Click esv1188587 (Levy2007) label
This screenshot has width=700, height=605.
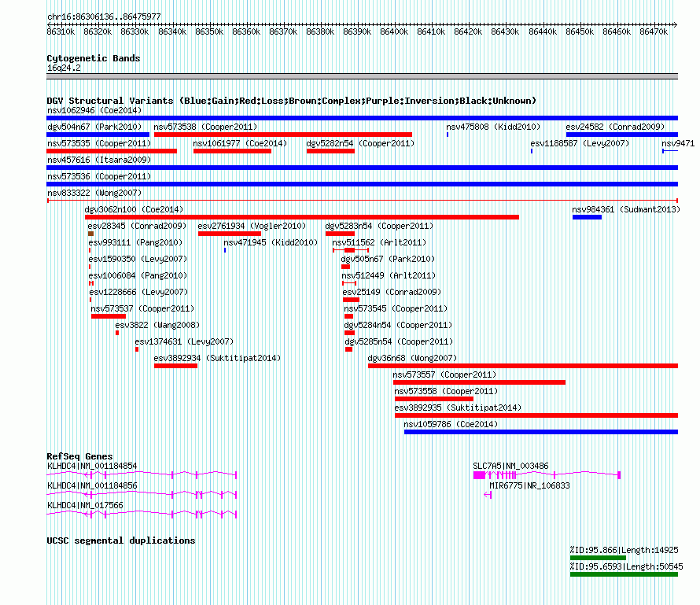point(580,143)
